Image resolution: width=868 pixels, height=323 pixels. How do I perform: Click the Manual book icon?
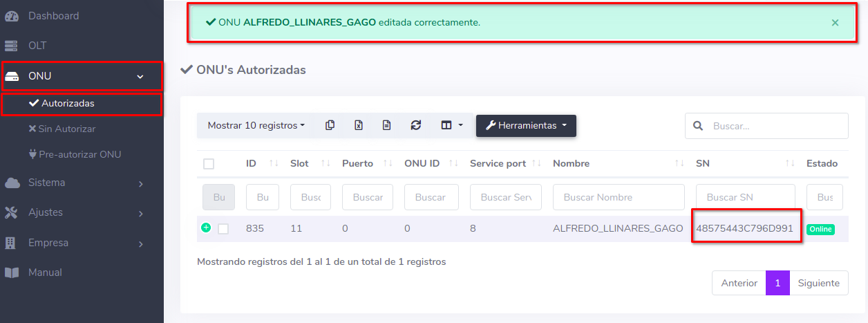pyautogui.click(x=12, y=273)
